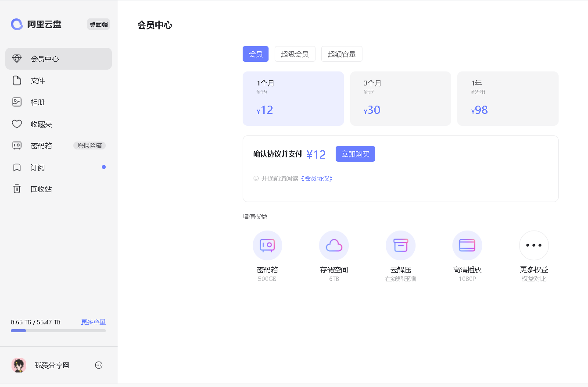Click the 原保险箱 tag

pos(90,146)
